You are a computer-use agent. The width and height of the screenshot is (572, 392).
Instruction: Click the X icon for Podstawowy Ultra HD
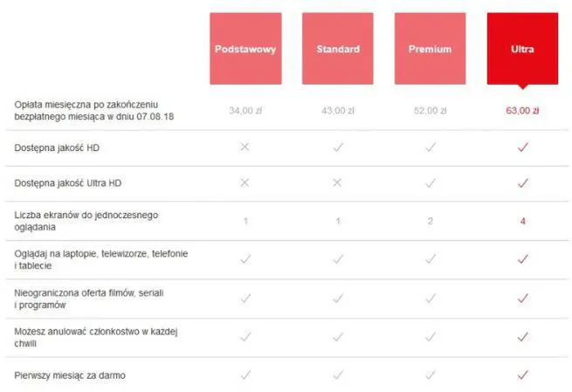point(245,182)
